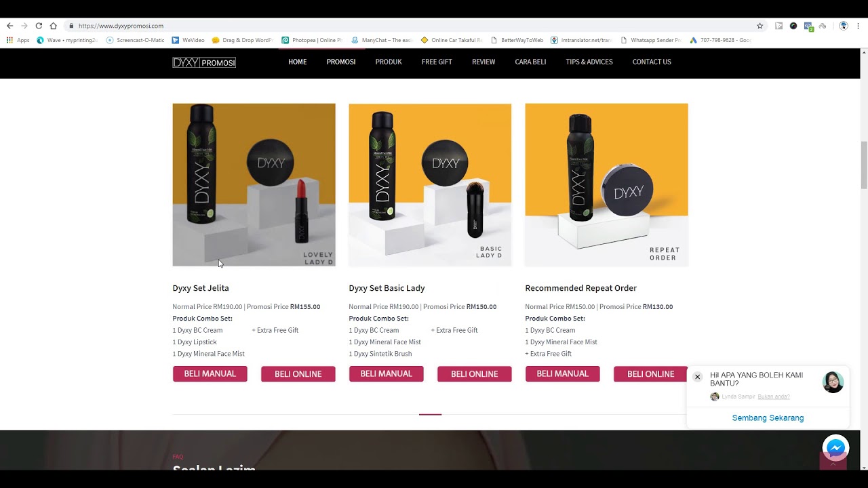Viewport: 868px width, 488px height.
Task: Open the Photopea bookmark
Action: [x=312, y=40]
